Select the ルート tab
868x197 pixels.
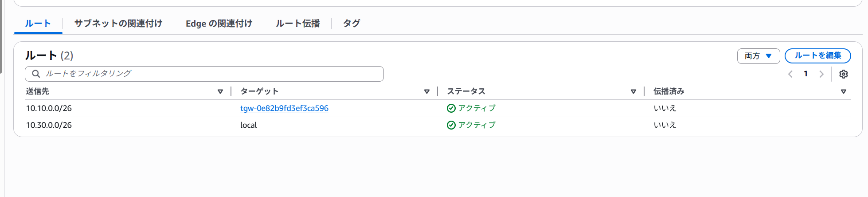click(x=38, y=24)
